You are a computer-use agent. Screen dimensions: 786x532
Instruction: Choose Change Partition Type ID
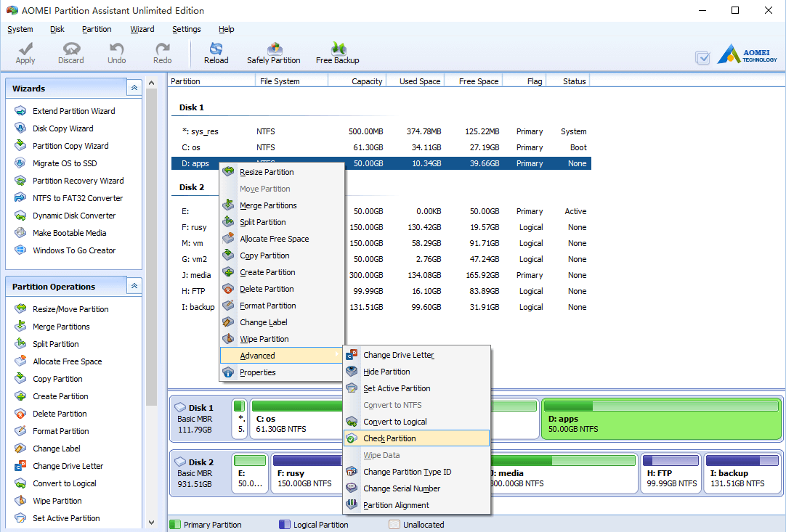point(416,472)
